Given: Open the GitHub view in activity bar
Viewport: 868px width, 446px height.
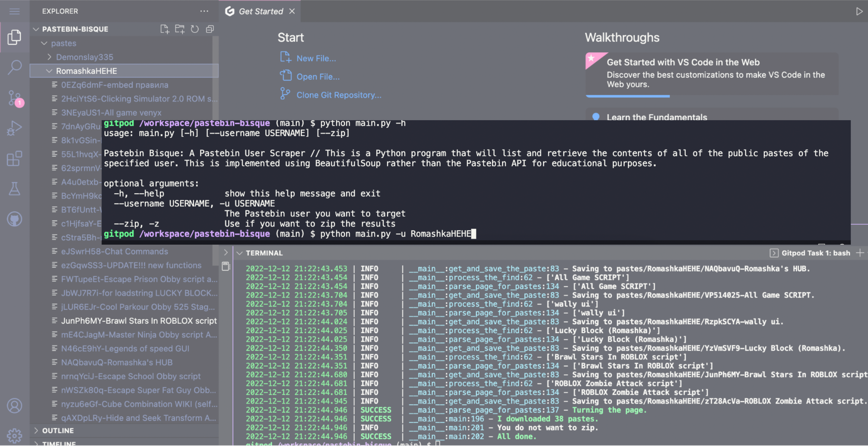Looking at the screenshot, I should [14, 219].
